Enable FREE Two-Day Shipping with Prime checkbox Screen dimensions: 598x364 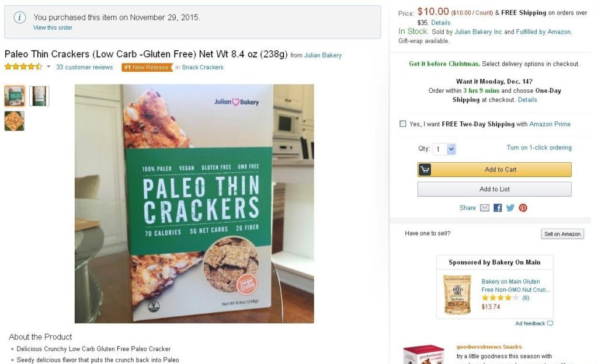point(403,124)
